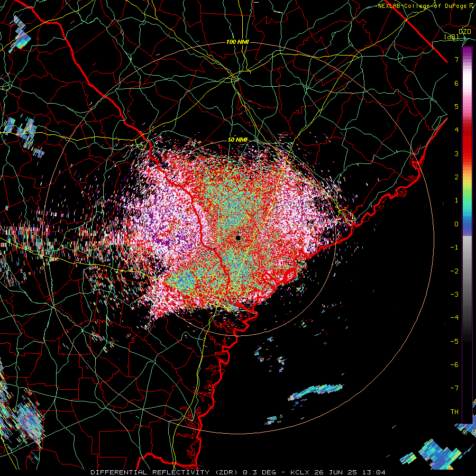476x476 pixels.
Task: Click the DZD legend title
Action: (x=464, y=32)
